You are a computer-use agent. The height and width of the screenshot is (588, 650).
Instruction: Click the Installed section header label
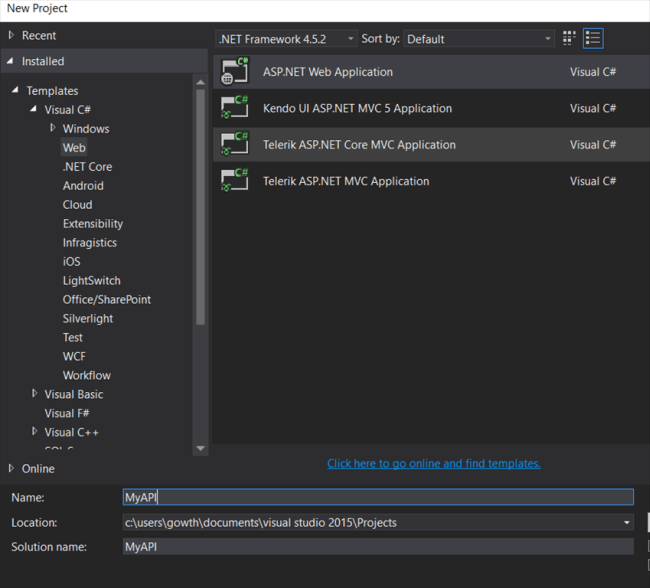(x=43, y=61)
